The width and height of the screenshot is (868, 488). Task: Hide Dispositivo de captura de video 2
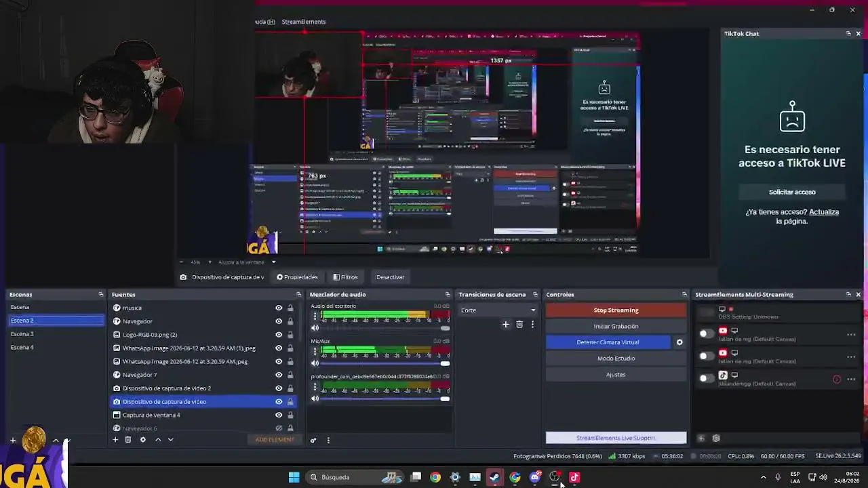point(279,388)
